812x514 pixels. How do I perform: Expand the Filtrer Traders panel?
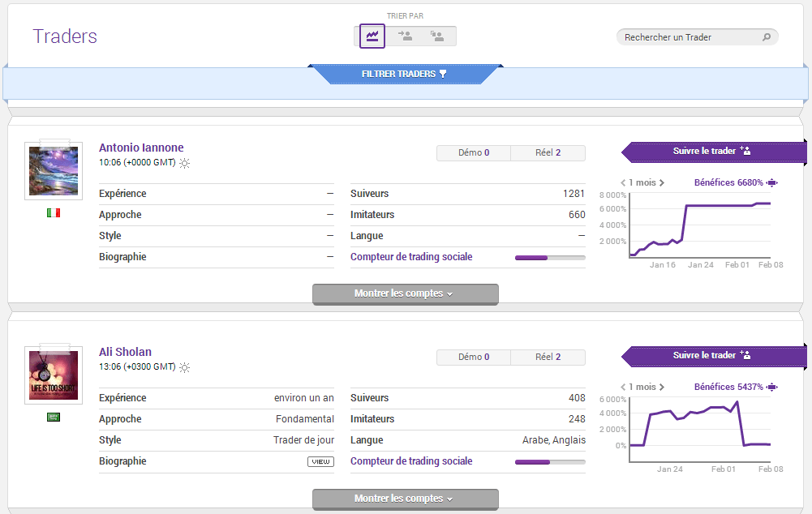tap(404, 74)
